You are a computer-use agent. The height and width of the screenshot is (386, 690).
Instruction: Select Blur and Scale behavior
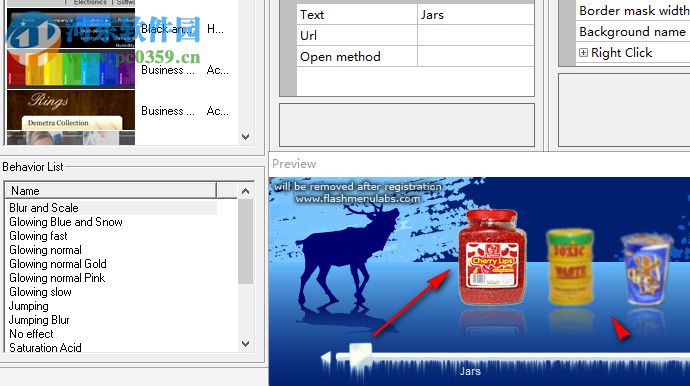click(44, 208)
